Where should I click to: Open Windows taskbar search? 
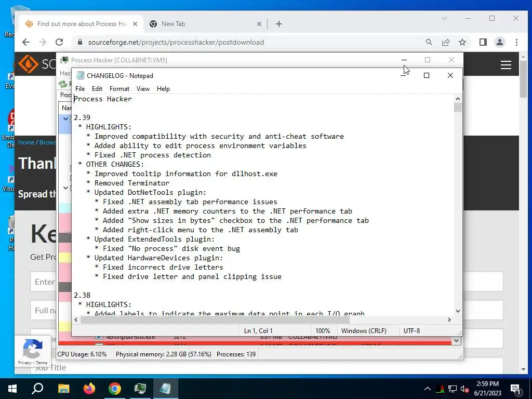tap(37, 389)
